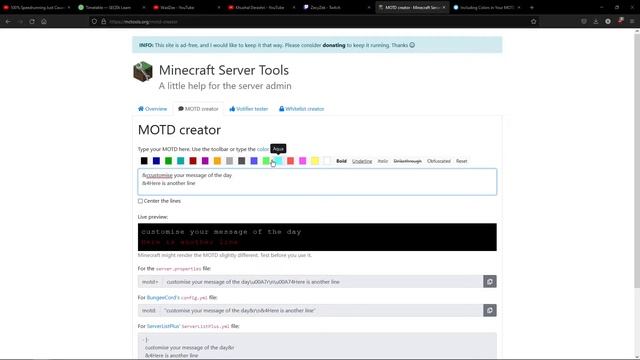Screen dimensions: 640x360
Task: Open the MOTD creator tab
Action: coord(198,109)
